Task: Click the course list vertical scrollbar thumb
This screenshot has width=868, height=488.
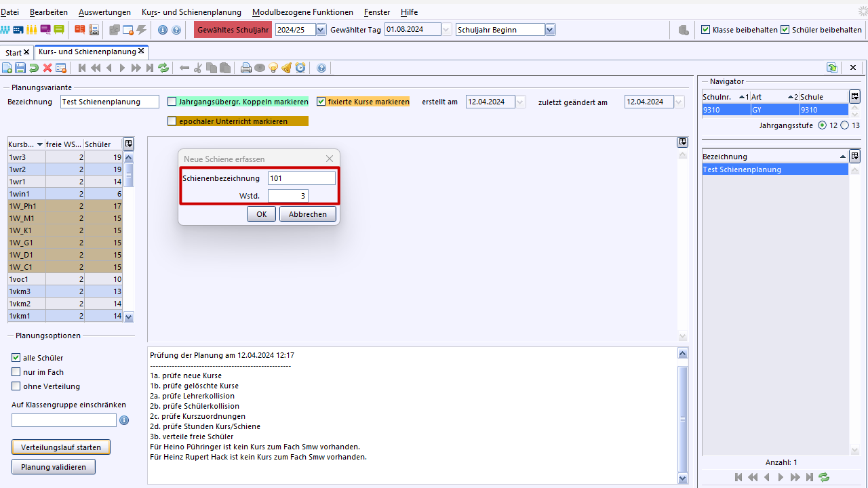Action: tap(129, 174)
